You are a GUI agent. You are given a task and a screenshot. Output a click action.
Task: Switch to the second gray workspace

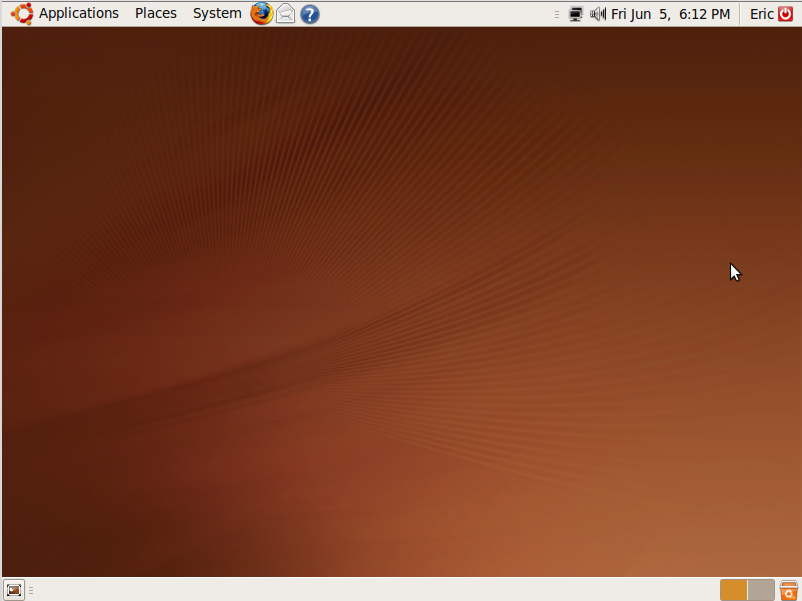[761, 590]
